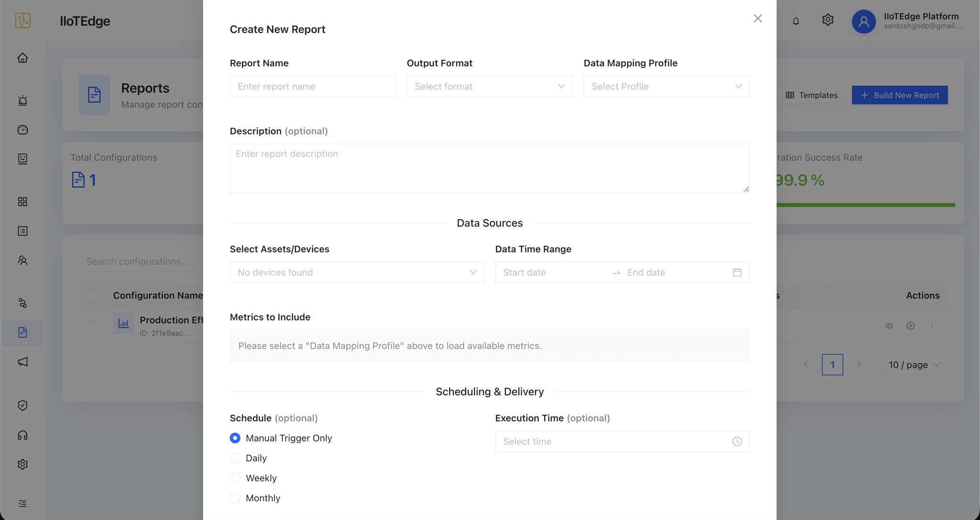Run Production report with play icon

tap(911, 326)
